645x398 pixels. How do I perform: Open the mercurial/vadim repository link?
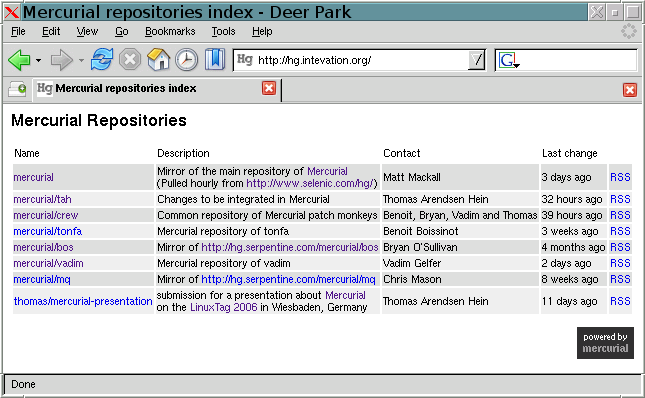(x=48, y=264)
